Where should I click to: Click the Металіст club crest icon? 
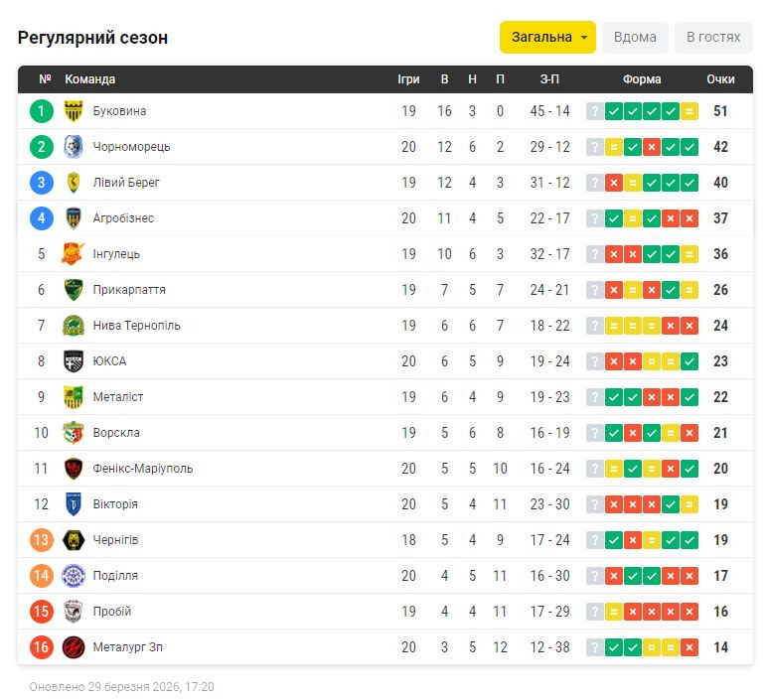74,397
